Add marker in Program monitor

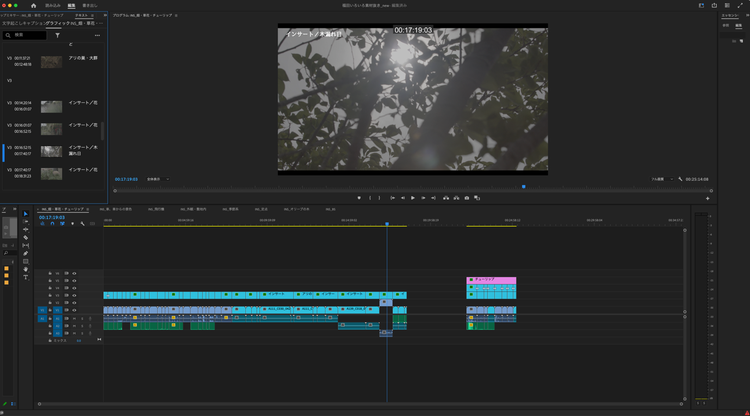point(359,198)
